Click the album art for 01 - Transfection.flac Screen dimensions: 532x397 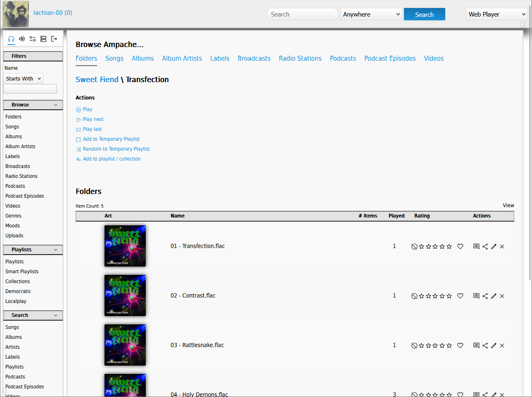[125, 246]
